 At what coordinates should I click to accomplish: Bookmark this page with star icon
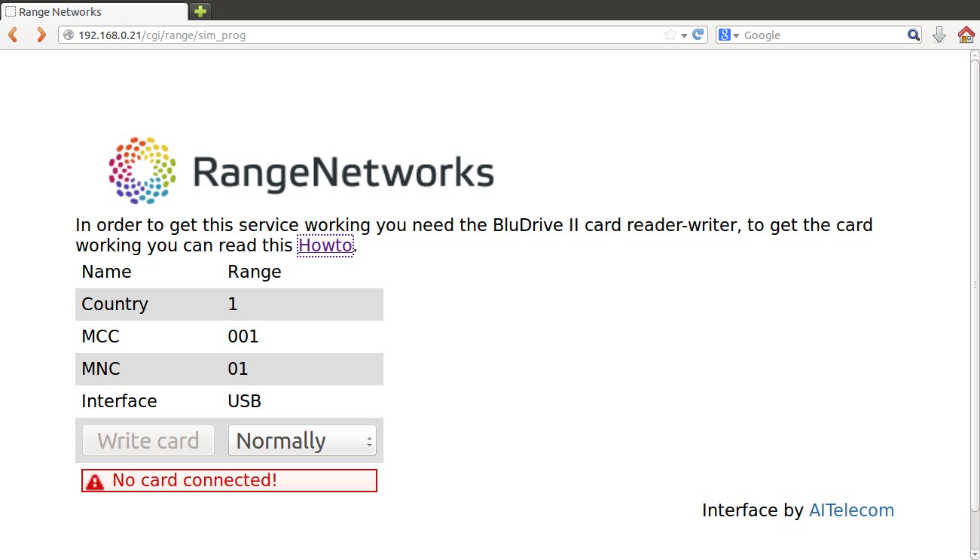pos(670,35)
